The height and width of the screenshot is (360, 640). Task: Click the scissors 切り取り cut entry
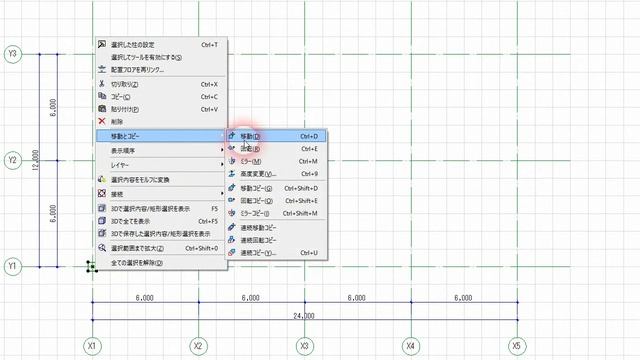[x=161, y=84]
